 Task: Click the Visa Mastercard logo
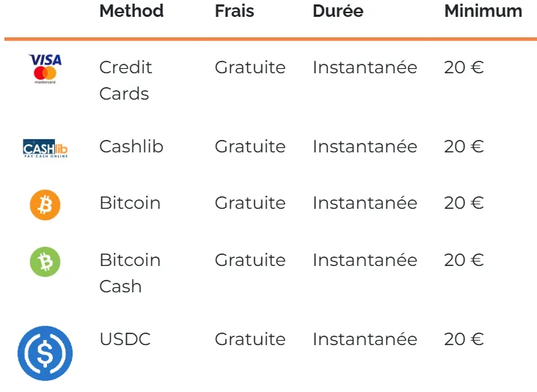pos(45,69)
